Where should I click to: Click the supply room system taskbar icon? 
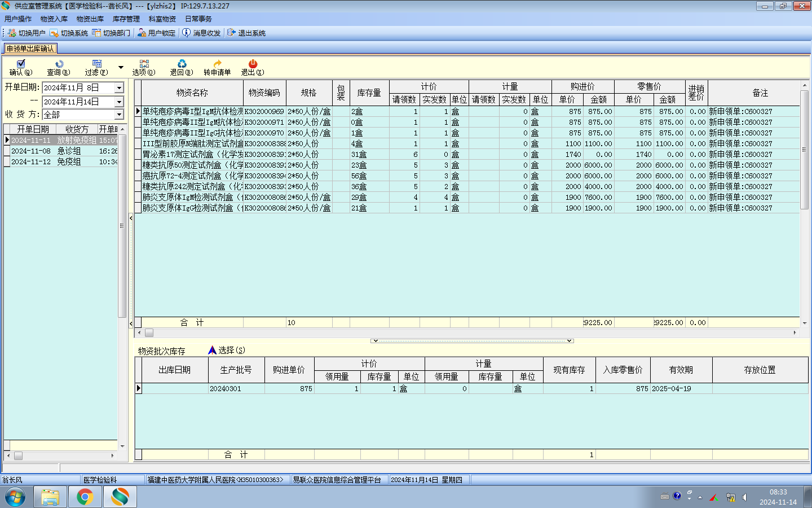tap(120, 497)
